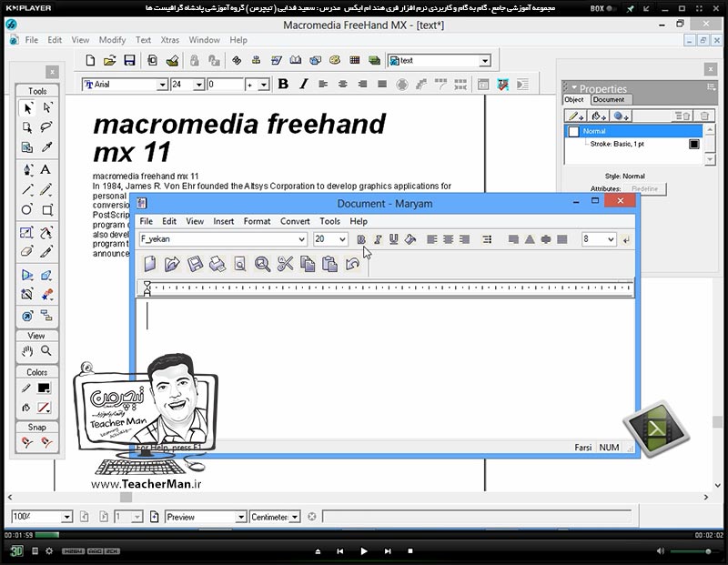728x565 pixels.
Task: Pick the Eyedropper tool
Action: pos(46,147)
